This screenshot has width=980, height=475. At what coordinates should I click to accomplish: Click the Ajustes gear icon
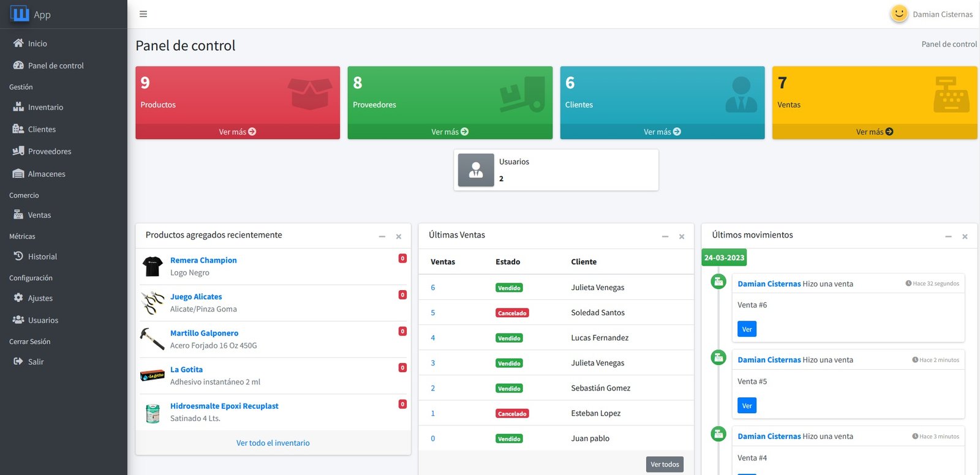[x=18, y=297]
